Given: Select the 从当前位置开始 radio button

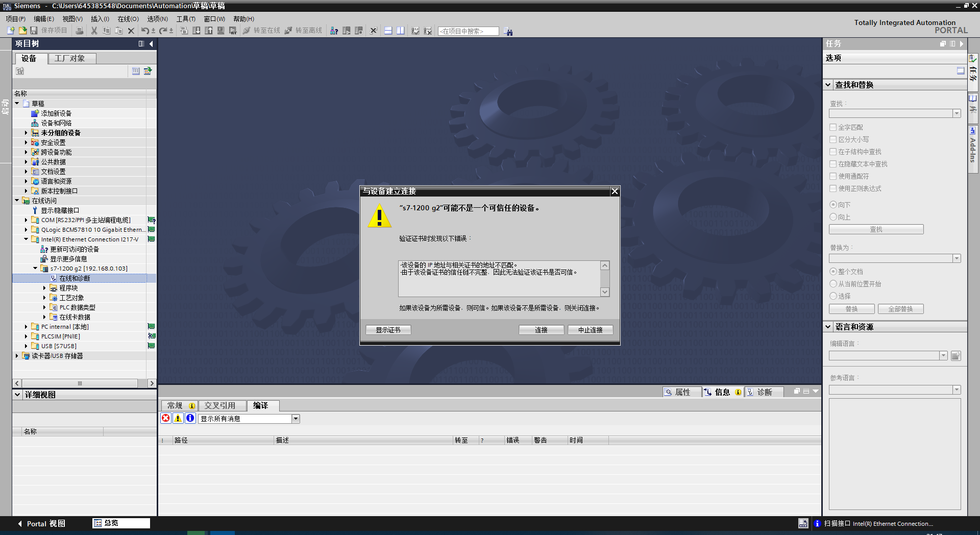Looking at the screenshot, I should (833, 284).
